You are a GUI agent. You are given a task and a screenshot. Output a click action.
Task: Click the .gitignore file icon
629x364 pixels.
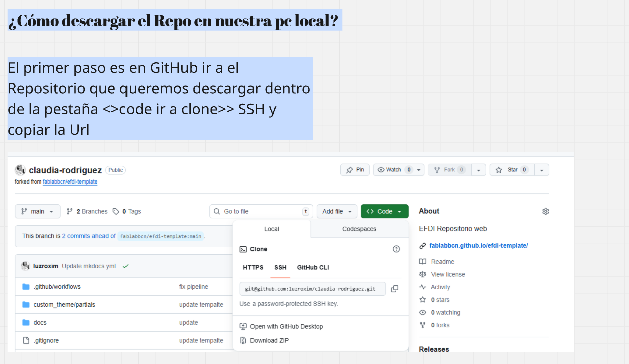(26, 341)
